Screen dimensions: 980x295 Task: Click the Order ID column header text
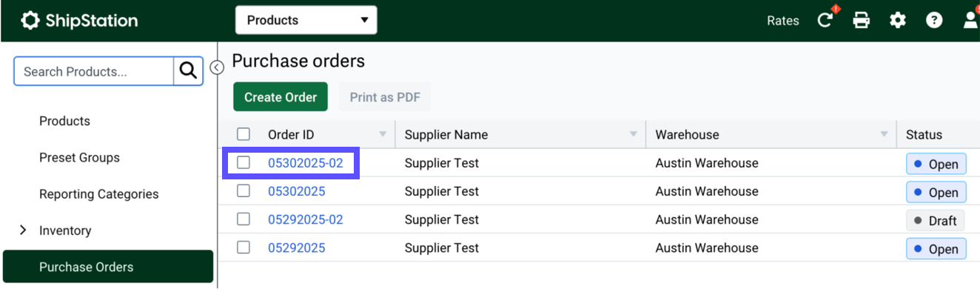tap(291, 135)
